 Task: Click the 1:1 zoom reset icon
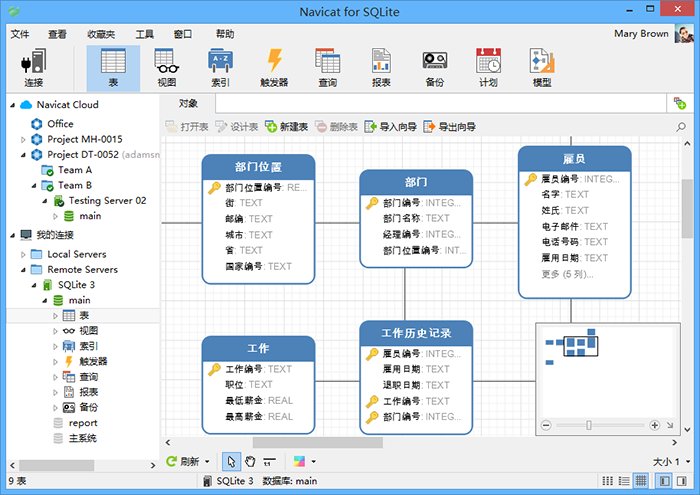269,461
